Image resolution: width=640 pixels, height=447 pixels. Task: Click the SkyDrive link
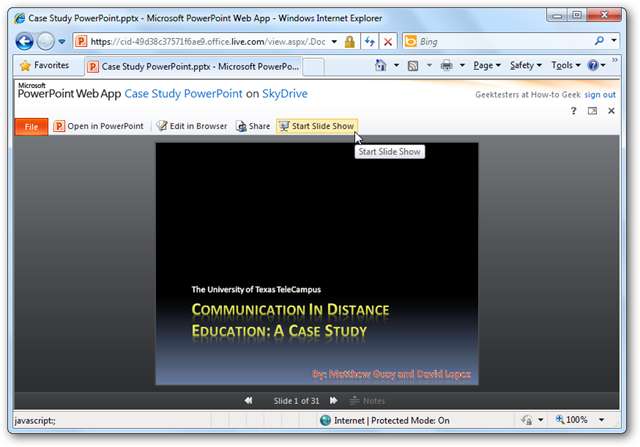tap(284, 94)
